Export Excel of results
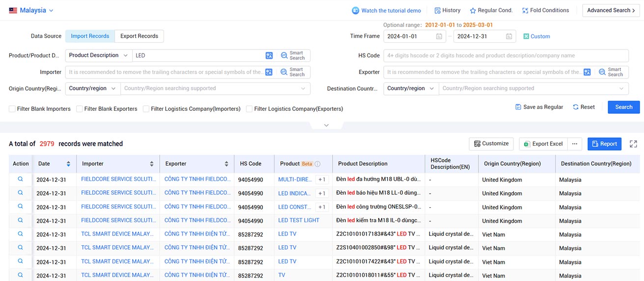This screenshot has height=281, width=644. (x=543, y=144)
